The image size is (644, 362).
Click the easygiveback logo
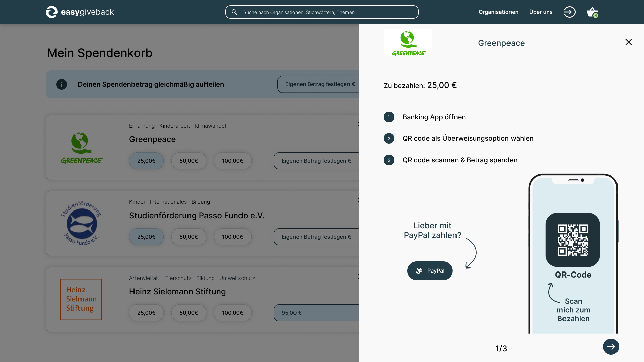(80, 12)
